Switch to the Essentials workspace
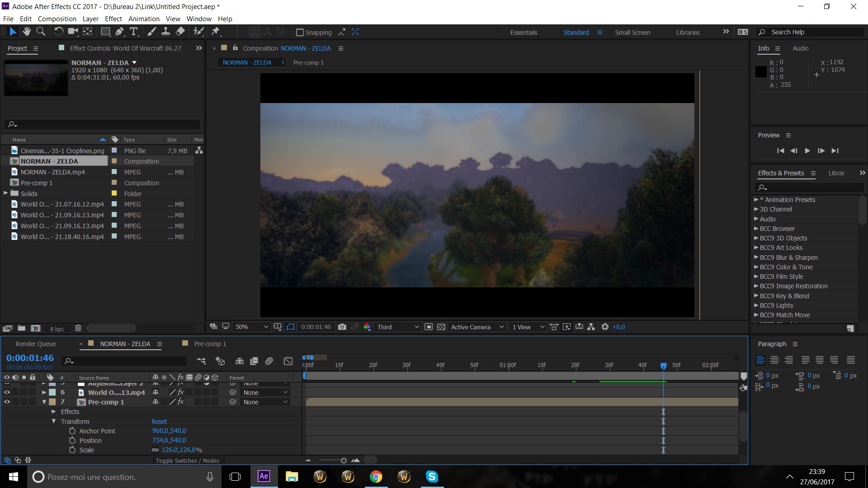Image resolution: width=868 pixels, height=488 pixels. pos(524,33)
